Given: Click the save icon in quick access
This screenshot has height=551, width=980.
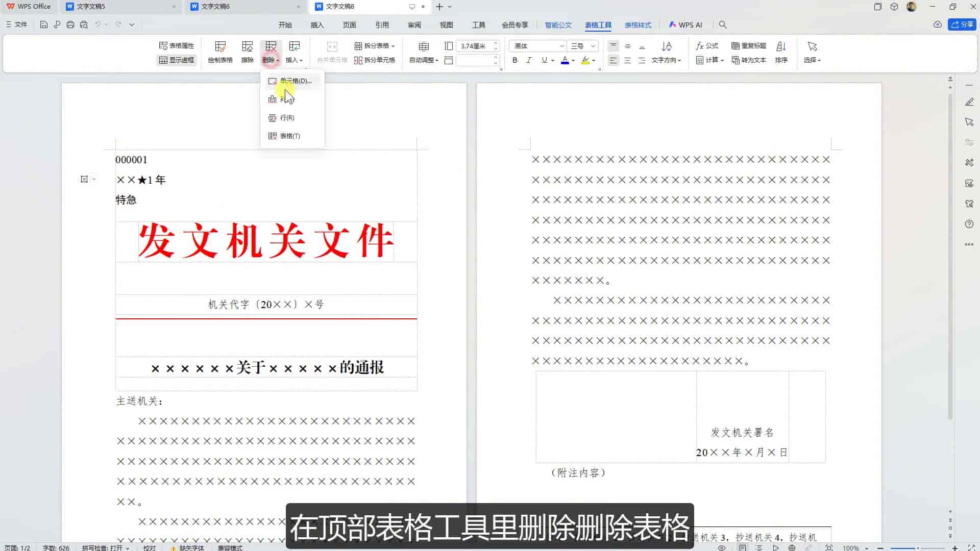Looking at the screenshot, I should point(44,24).
